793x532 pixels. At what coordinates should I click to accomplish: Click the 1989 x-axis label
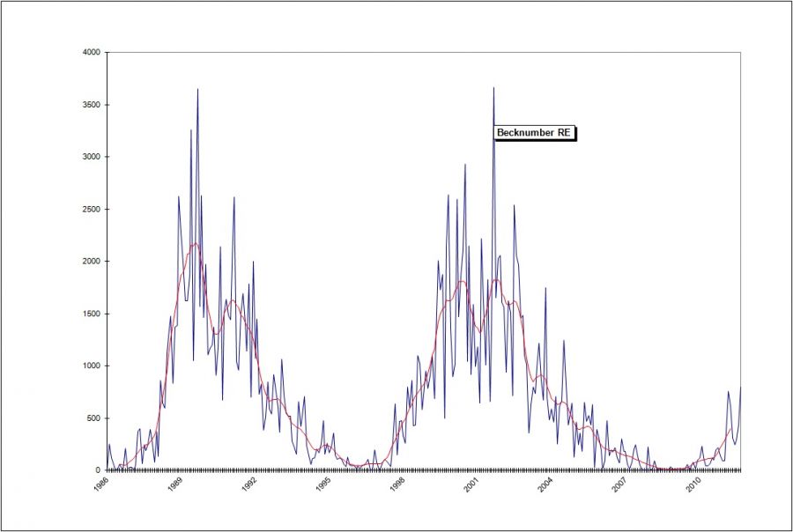[175, 484]
